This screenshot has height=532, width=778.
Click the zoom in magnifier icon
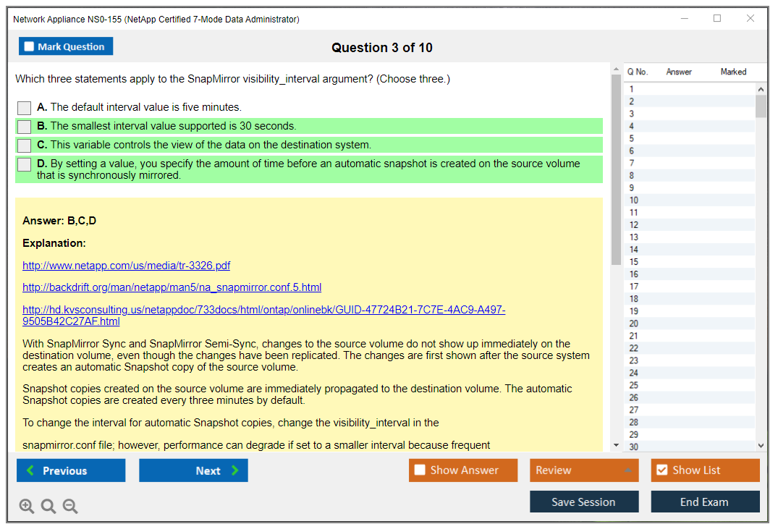[27, 507]
